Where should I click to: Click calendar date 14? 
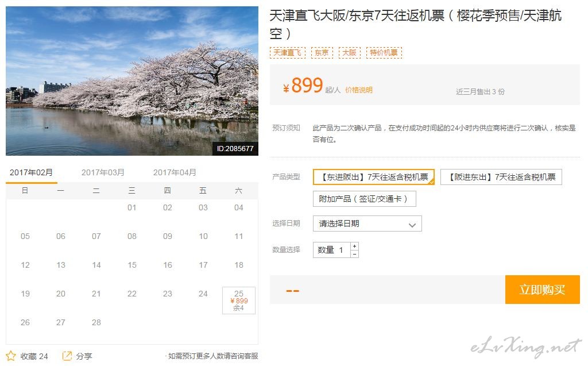coord(96,265)
